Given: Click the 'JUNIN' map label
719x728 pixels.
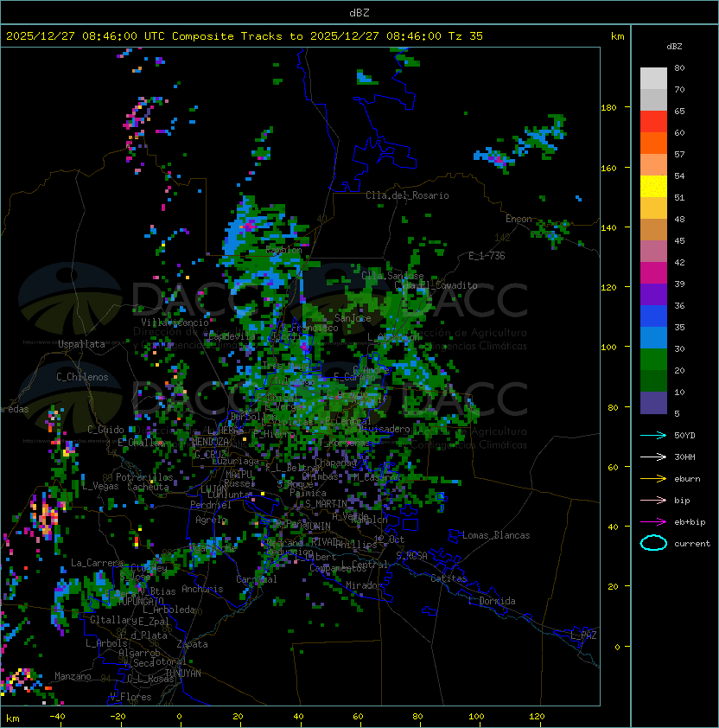Looking at the screenshot, I should click(x=318, y=526).
